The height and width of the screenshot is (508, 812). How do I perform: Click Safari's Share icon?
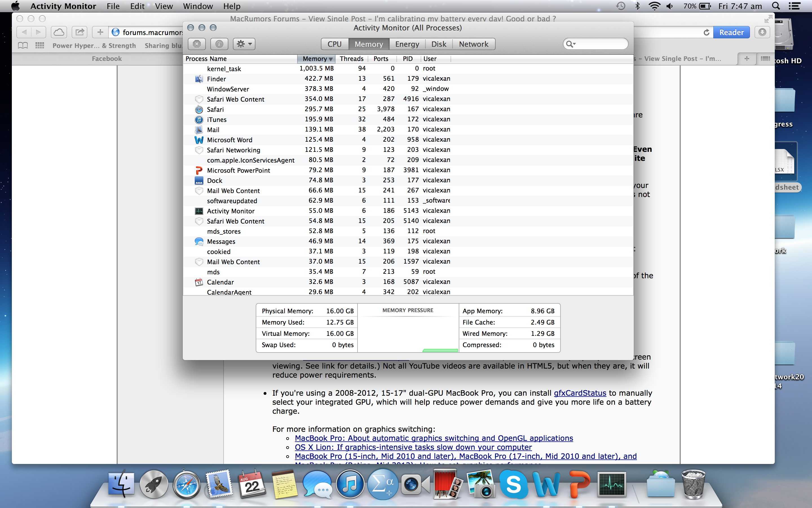(80, 32)
